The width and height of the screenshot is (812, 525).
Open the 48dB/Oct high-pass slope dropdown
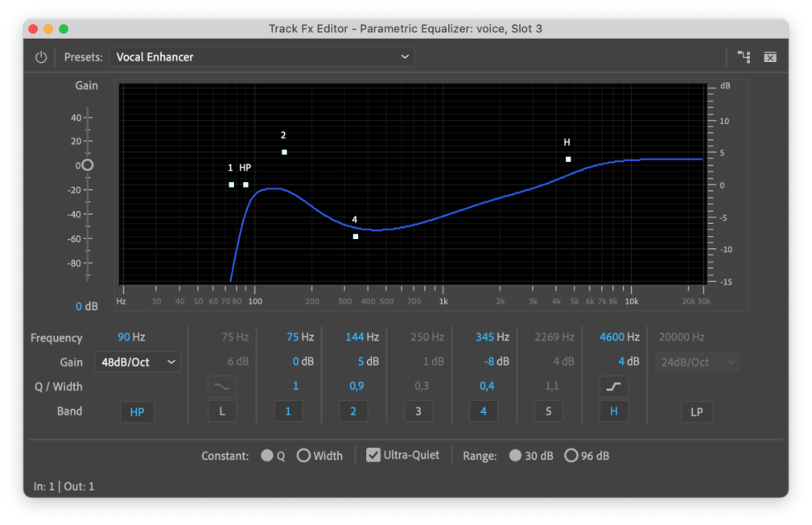[x=138, y=362]
